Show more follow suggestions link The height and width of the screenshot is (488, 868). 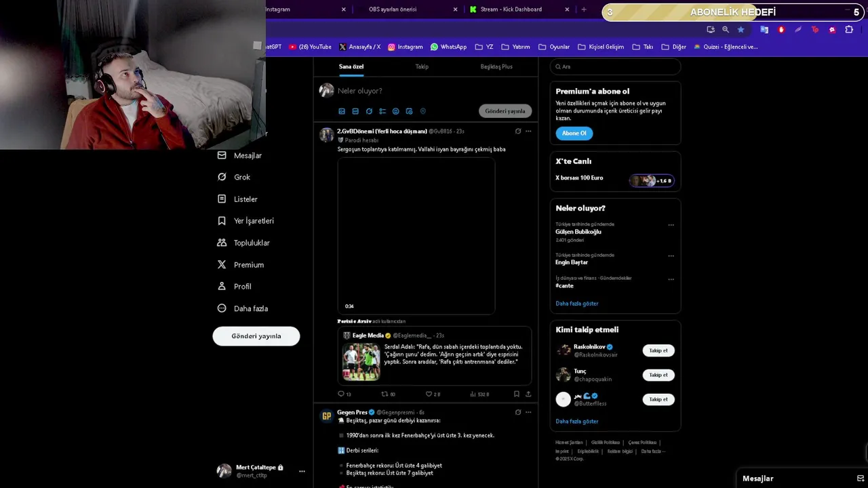pos(577,422)
